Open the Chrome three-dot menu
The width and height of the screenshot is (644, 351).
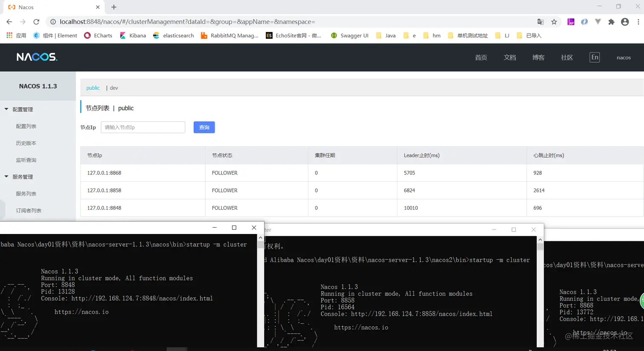pos(638,22)
